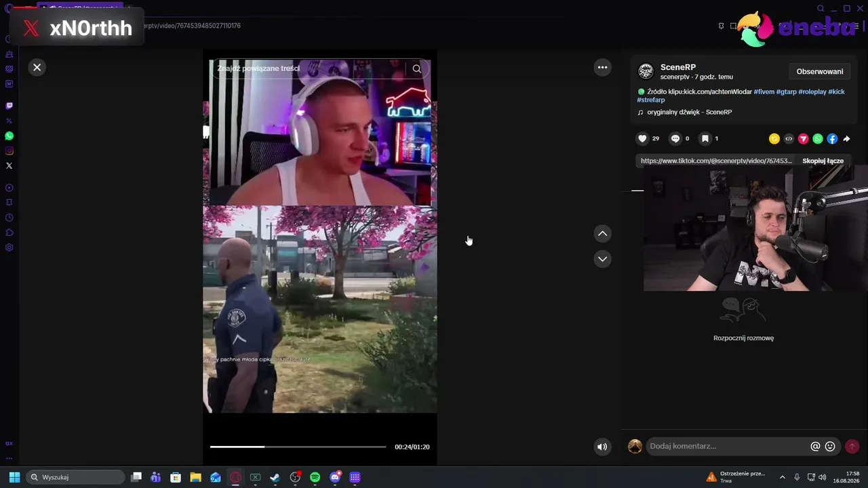
Task: Open Twitch in the Opera sidebar
Action: 9,106
